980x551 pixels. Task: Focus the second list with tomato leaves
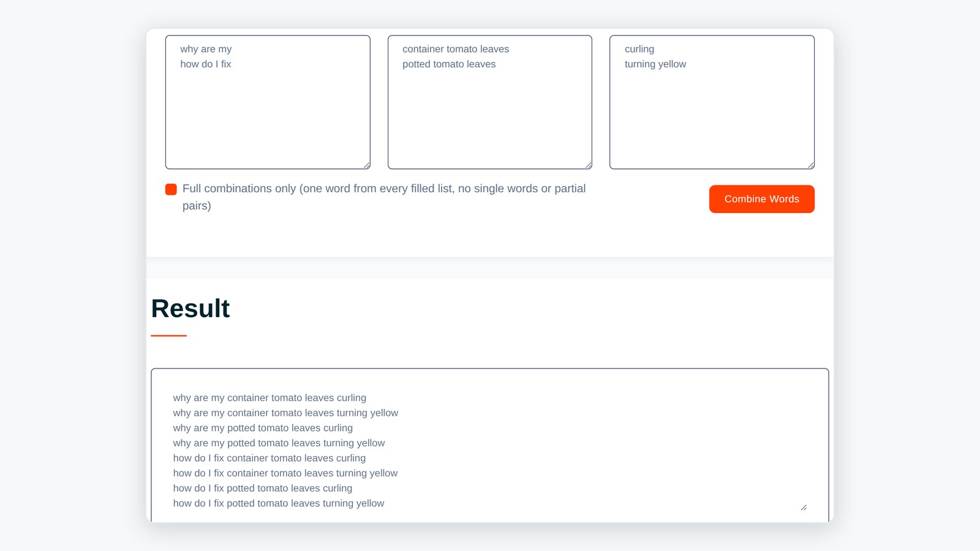tap(490, 102)
